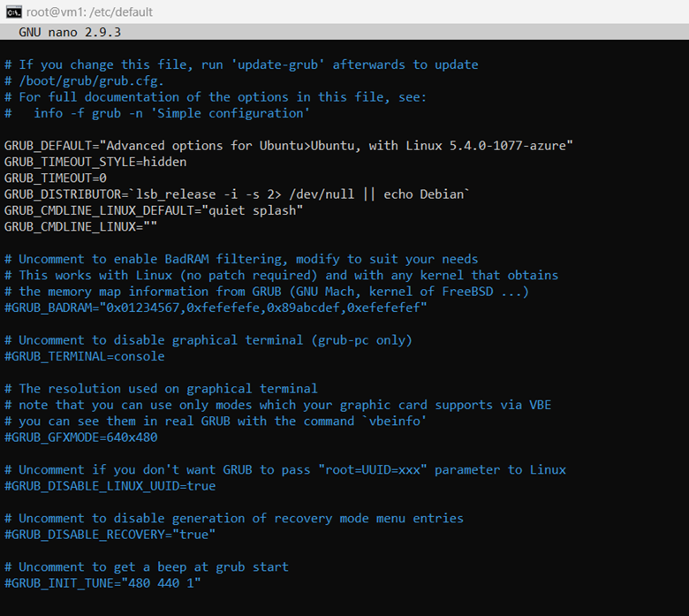Image resolution: width=689 pixels, height=616 pixels.
Task: Click the 'update-grub' text in first comment
Action: (277, 65)
